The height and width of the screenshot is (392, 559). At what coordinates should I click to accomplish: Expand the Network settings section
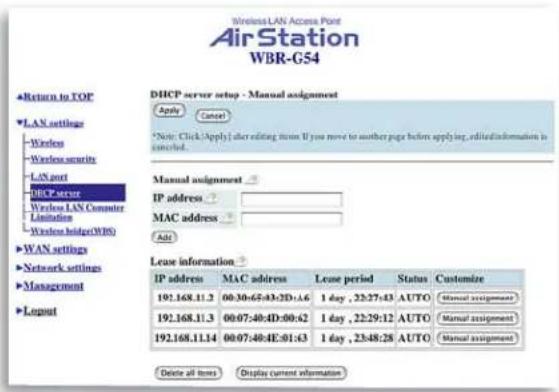(x=59, y=268)
